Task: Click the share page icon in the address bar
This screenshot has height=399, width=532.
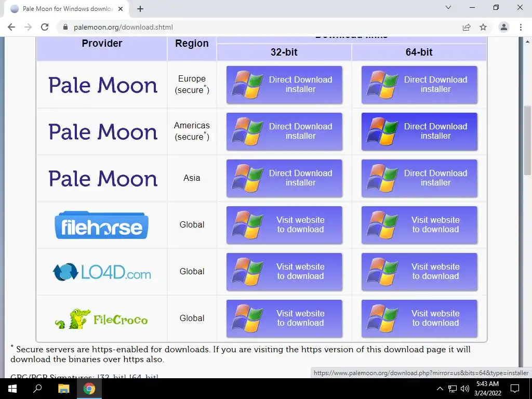Action: tap(467, 27)
